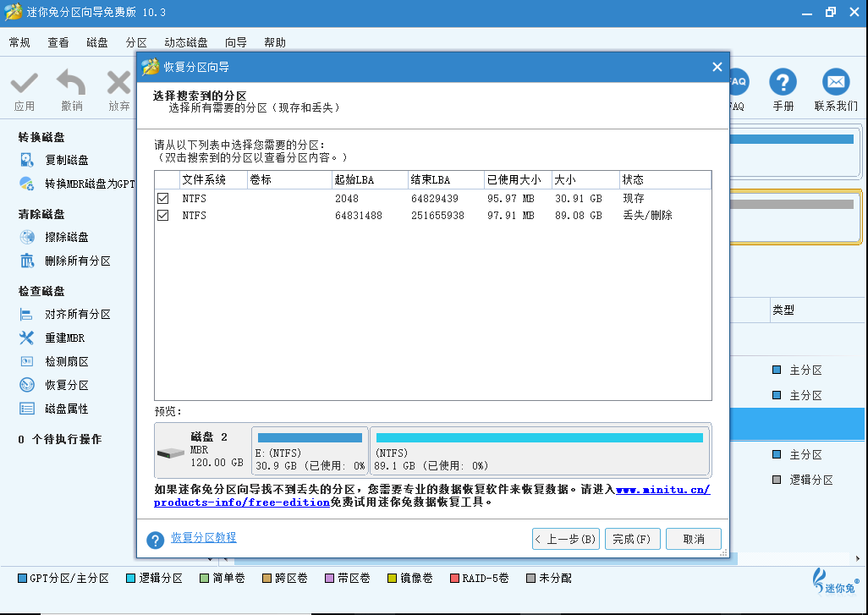Sort by 起始LBA column header
This screenshot has height=615, width=868.
(370, 180)
